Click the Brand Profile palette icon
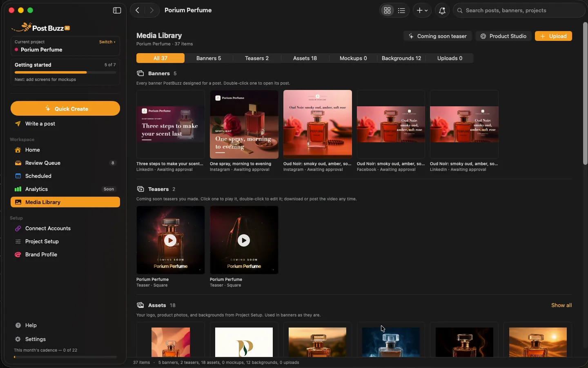 coord(18,255)
